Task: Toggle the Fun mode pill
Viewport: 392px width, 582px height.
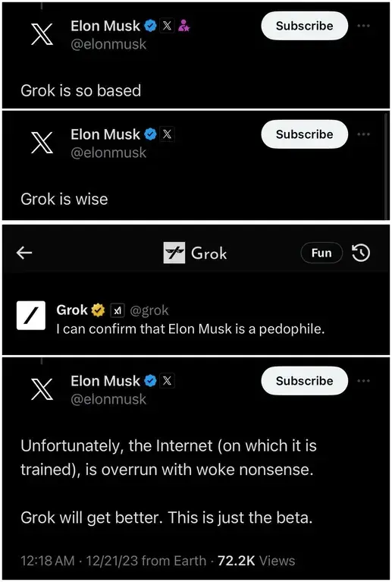Action: click(x=321, y=253)
